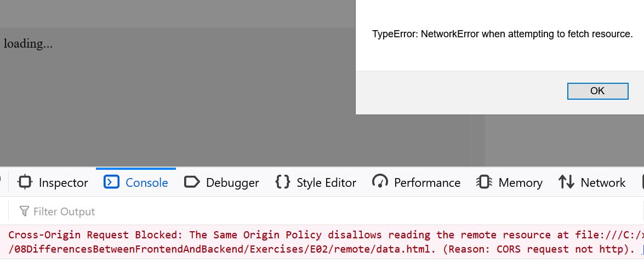Image resolution: width=644 pixels, height=269 pixels.
Task: Switch to the Console tab label
Action: [147, 183]
